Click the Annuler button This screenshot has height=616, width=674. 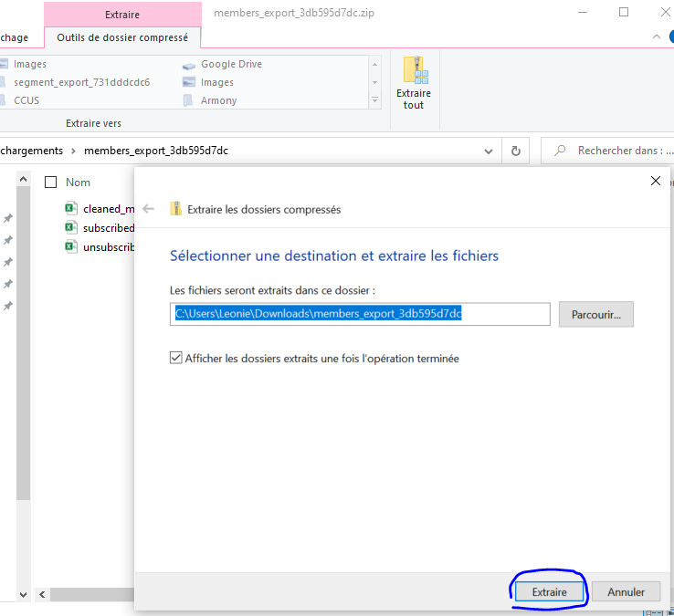tap(626, 592)
